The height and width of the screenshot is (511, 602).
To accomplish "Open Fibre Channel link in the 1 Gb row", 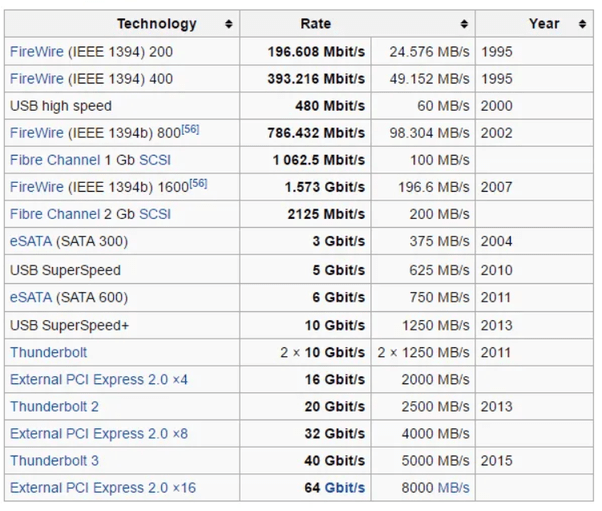I will point(55,160).
